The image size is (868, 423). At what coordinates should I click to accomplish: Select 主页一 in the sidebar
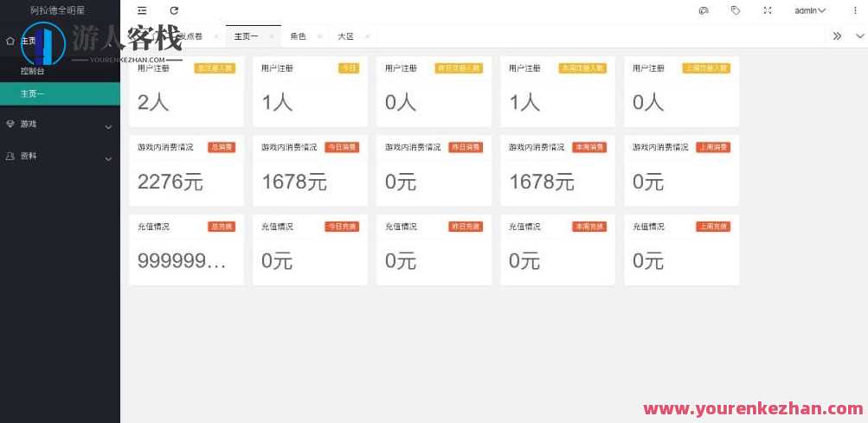60,93
